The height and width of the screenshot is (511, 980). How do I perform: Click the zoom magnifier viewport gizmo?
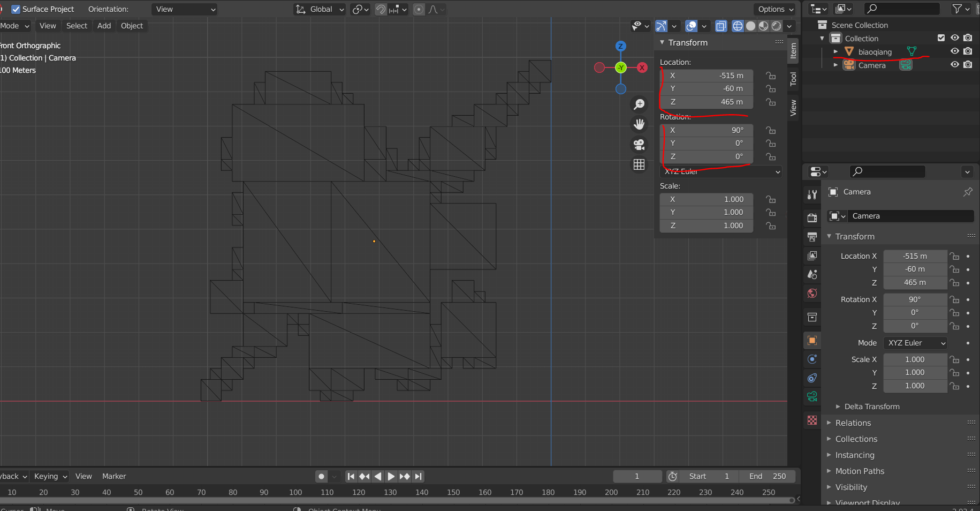pyautogui.click(x=639, y=104)
